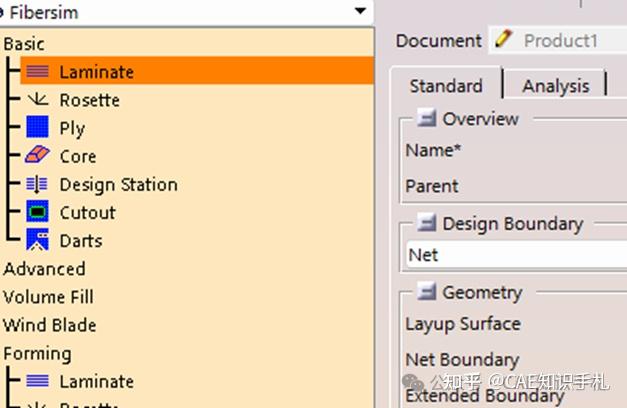
Task: Collapse the Design Boundary section
Action: point(427,224)
